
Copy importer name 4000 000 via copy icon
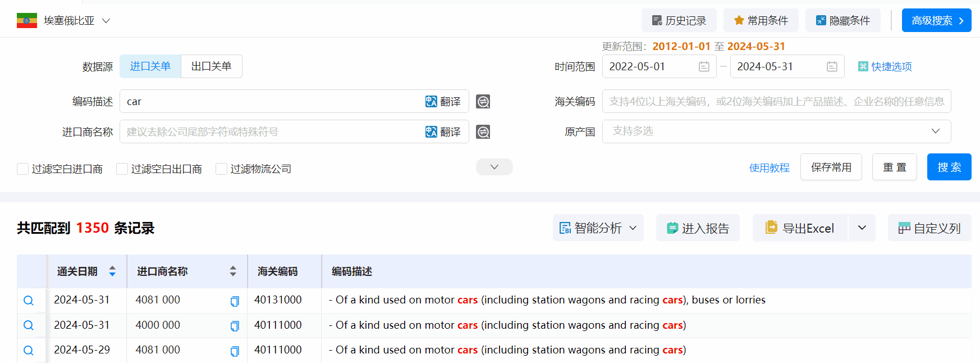235,326
